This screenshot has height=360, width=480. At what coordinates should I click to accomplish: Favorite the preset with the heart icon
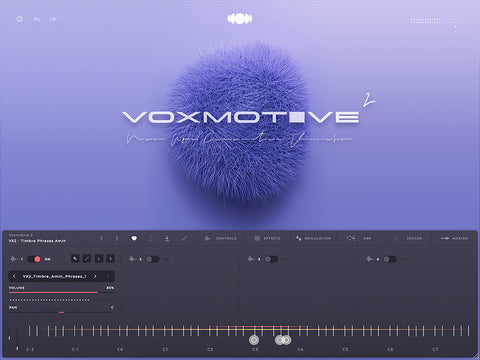pyautogui.click(x=134, y=238)
